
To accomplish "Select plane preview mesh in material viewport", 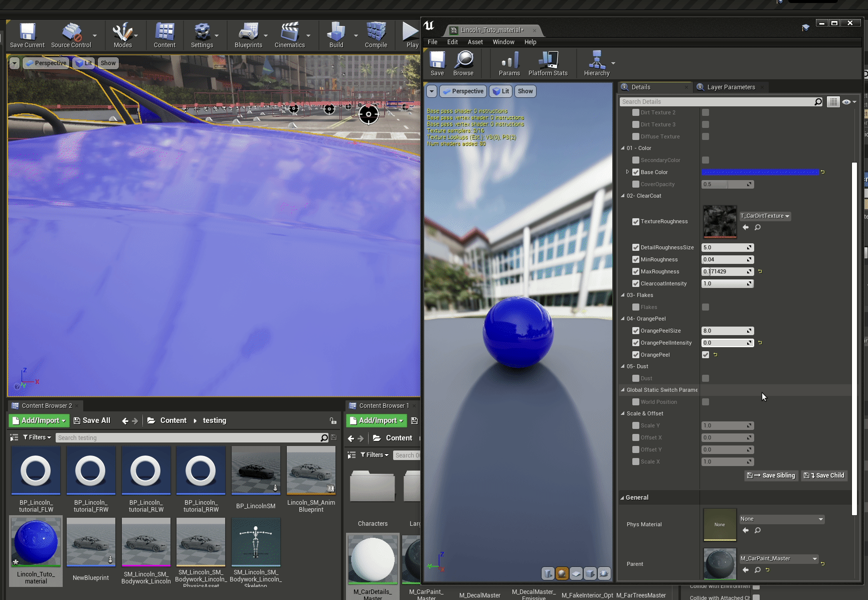I will tap(576, 573).
